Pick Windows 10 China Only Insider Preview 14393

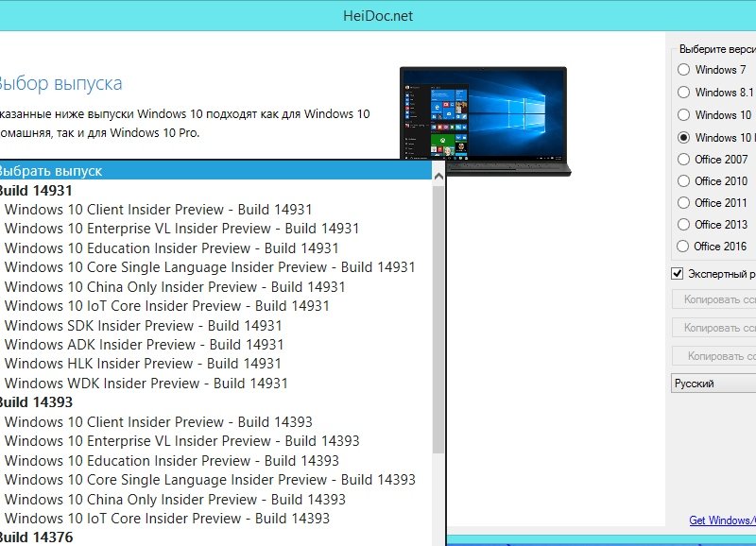215,500
